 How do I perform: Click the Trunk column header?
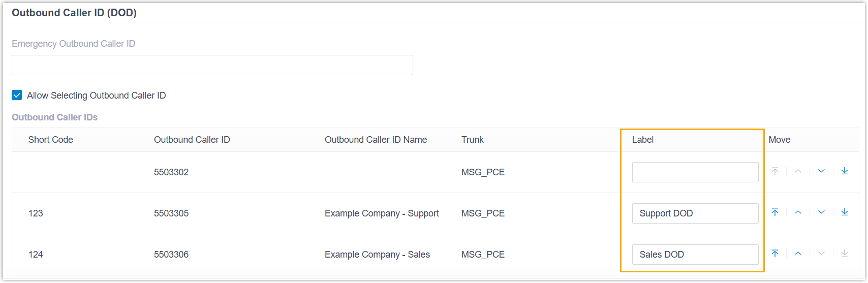[x=472, y=140]
